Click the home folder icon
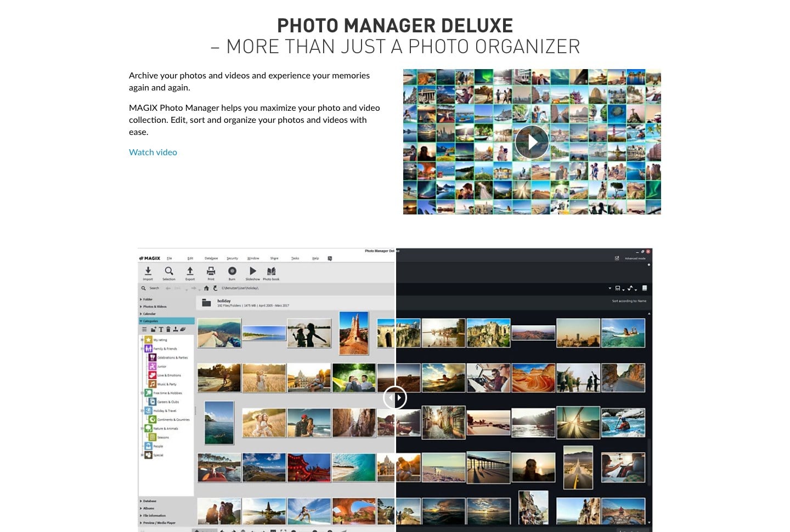 pos(206,288)
